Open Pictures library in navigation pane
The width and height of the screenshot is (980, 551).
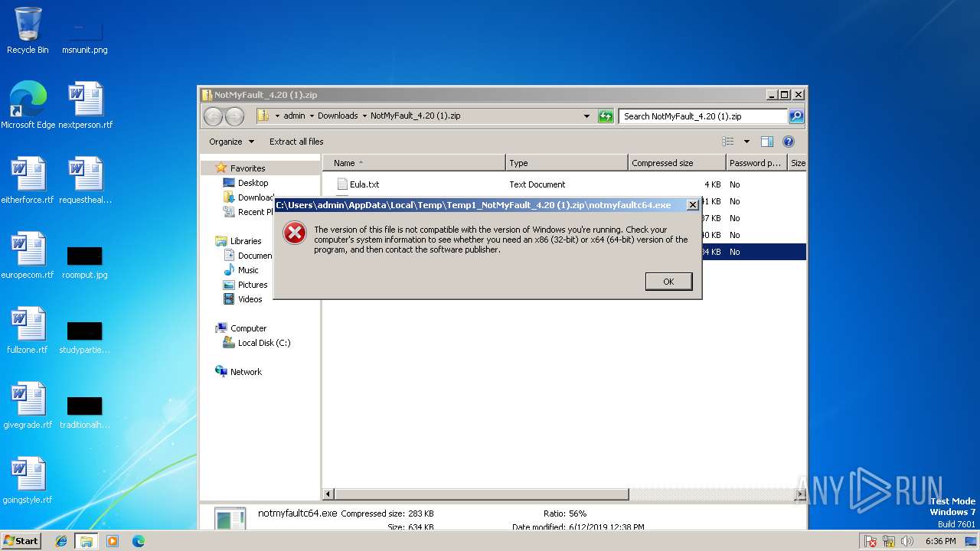[245, 285]
